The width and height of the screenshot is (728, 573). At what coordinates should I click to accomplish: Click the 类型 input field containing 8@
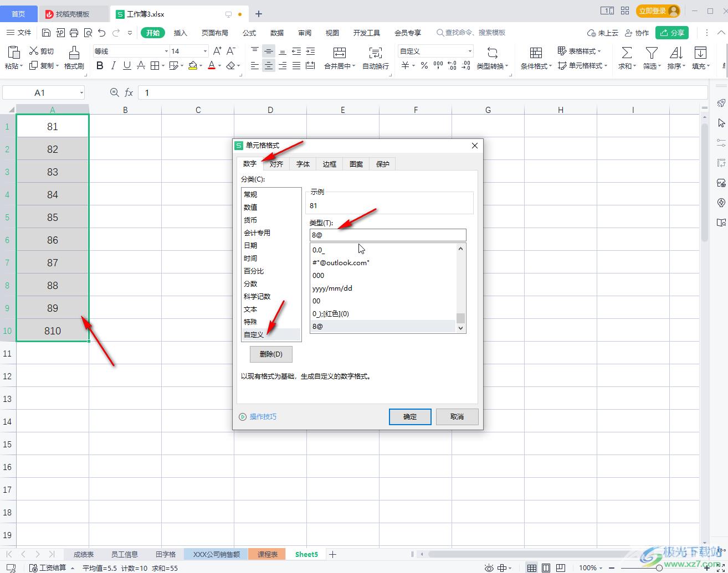(388, 235)
